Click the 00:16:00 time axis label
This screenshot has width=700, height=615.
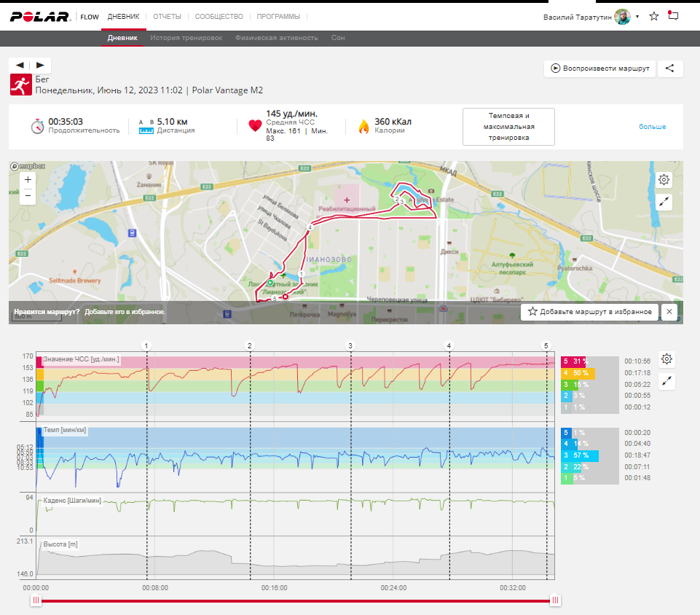pos(274,588)
